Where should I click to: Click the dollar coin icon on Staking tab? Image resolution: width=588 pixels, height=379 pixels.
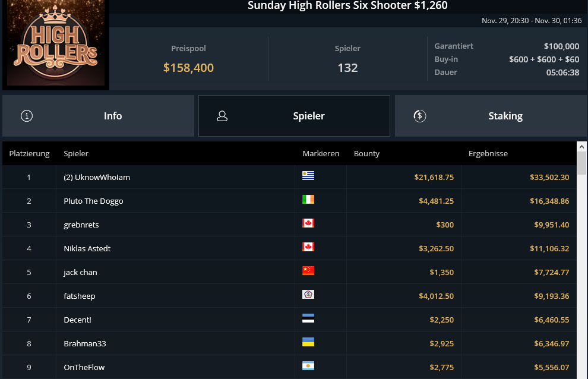pyautogui.click(x=419, y=116)
